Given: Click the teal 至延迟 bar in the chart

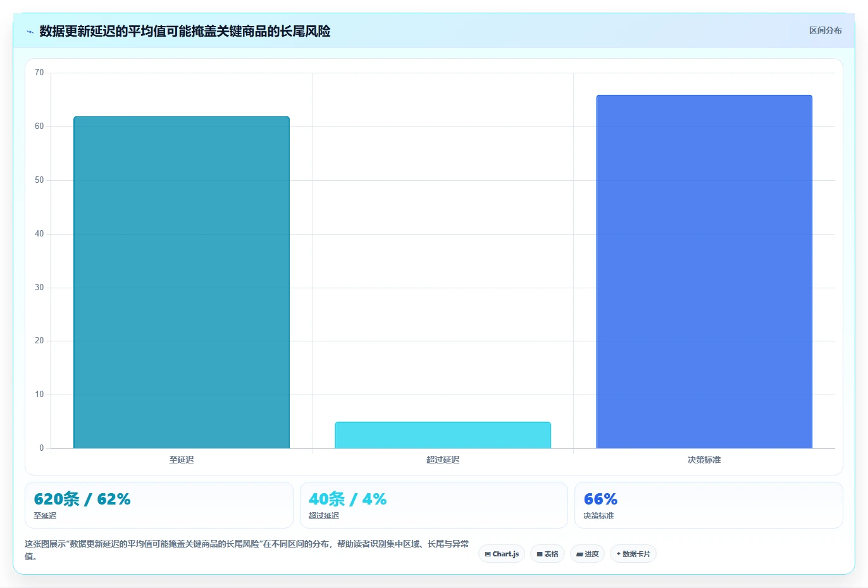Looking at the screenshot, I should coord(182,283).
